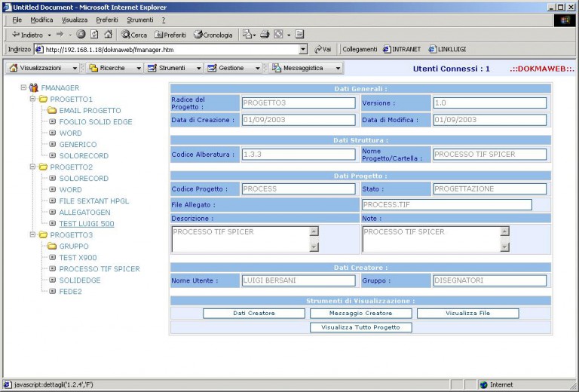
Task: Select ALLEGATOGEN tree item
Action: pos(85,213)
